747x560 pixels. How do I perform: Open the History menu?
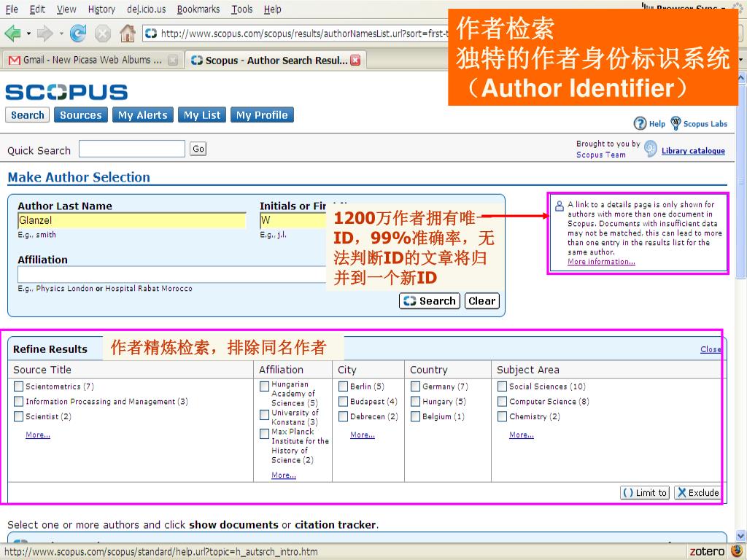click(101, 9)
